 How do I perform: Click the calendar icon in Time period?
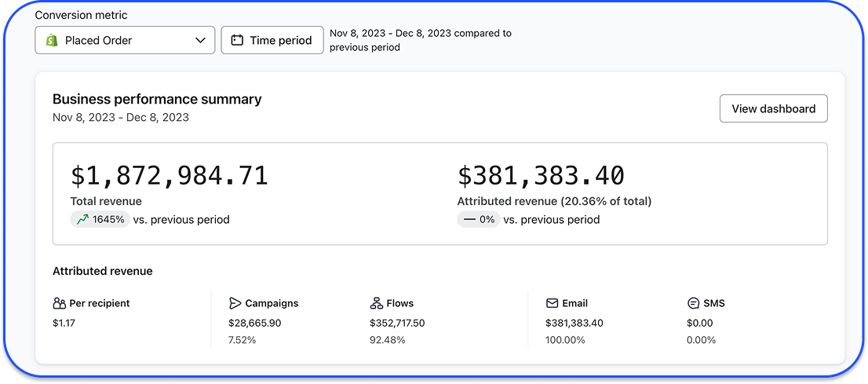237,40
